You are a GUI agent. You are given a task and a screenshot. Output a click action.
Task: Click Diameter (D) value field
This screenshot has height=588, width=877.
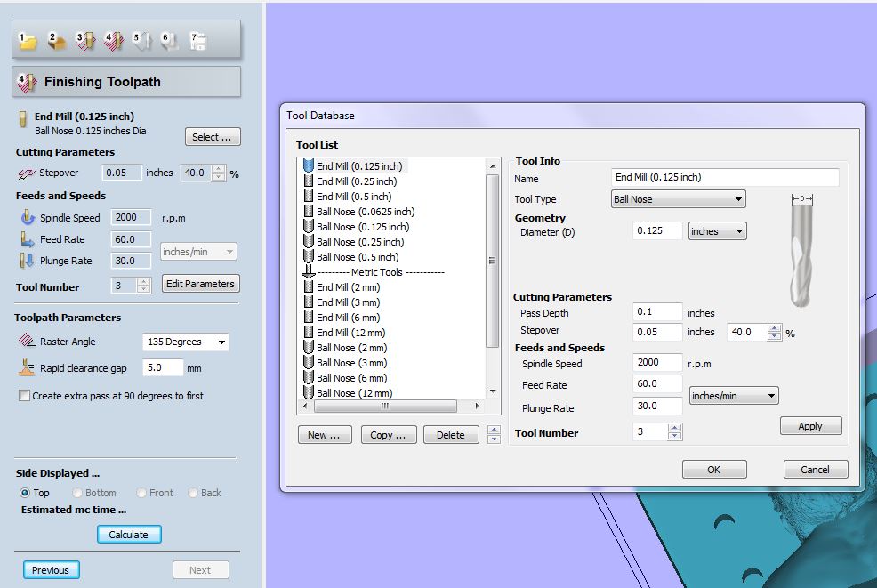click(657, 230)
